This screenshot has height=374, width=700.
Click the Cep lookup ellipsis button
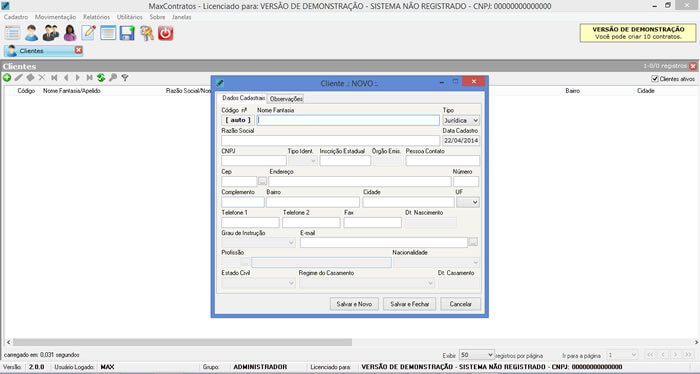pyautogui.click(x=262, y=181)
